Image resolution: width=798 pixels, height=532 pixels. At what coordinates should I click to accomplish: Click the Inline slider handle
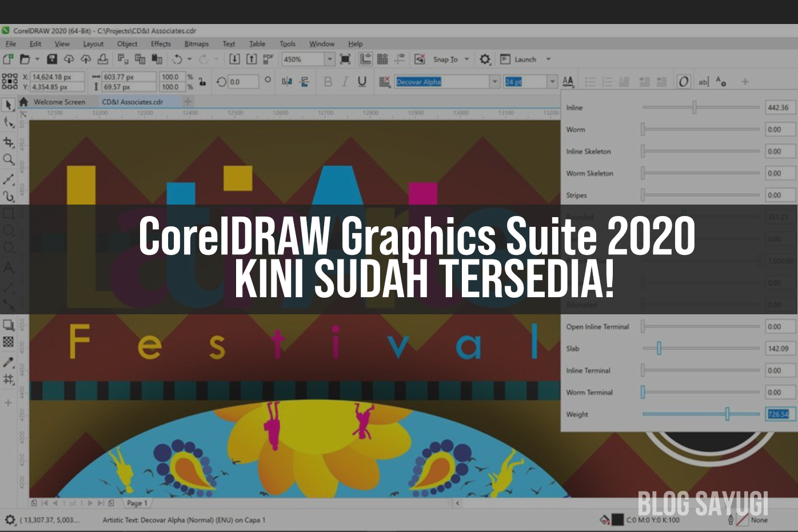click(695, 107)
